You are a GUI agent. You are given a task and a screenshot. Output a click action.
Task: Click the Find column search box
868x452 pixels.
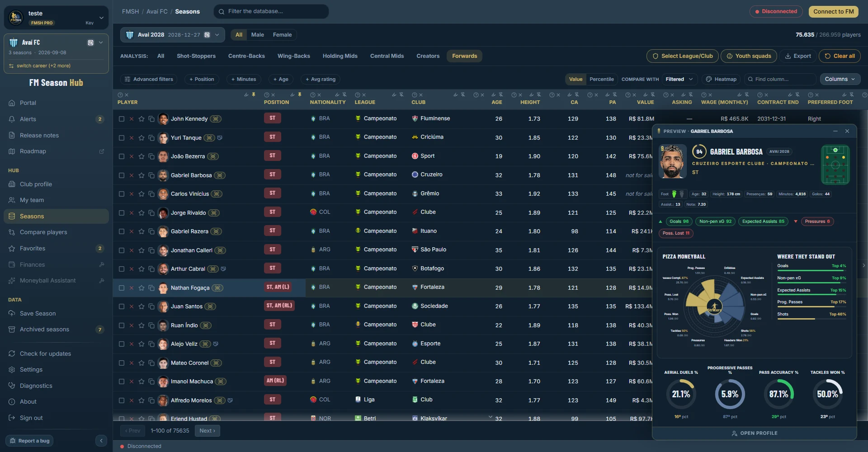tap(780, 79)
